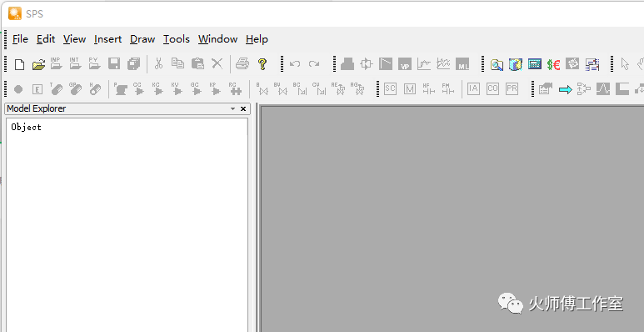Click the M toolbar button

410,88
